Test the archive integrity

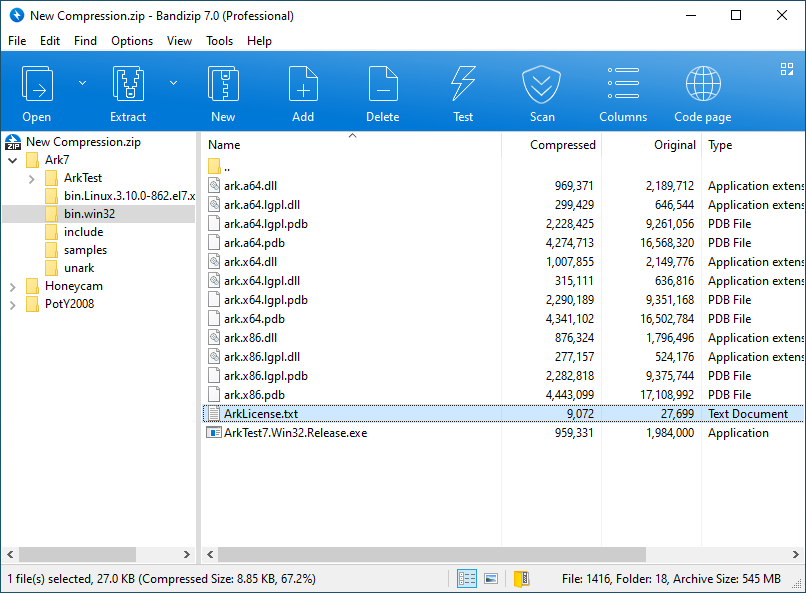click(x=462, y=90)
